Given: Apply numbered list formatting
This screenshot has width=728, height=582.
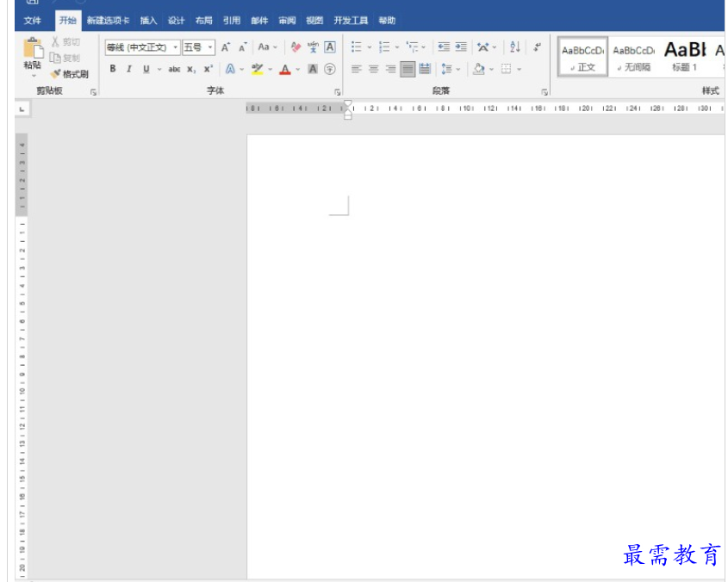Looking at the screenshot, I should 384,46.
